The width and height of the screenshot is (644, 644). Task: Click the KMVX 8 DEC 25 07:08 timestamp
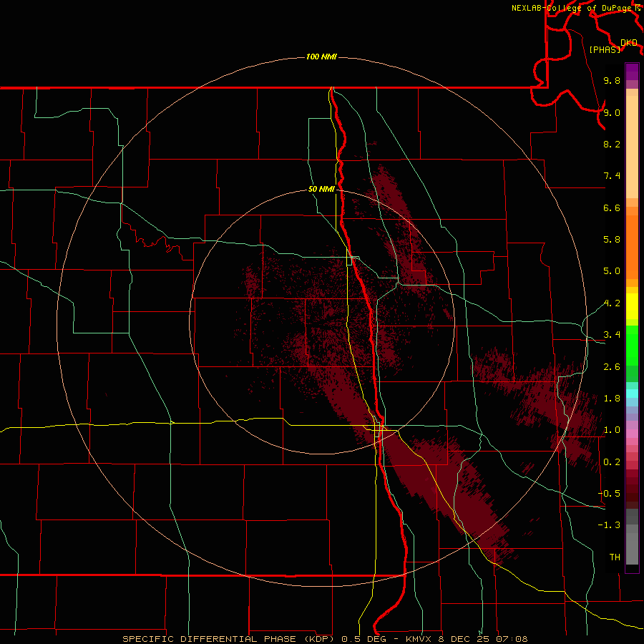tap(467, 639)
